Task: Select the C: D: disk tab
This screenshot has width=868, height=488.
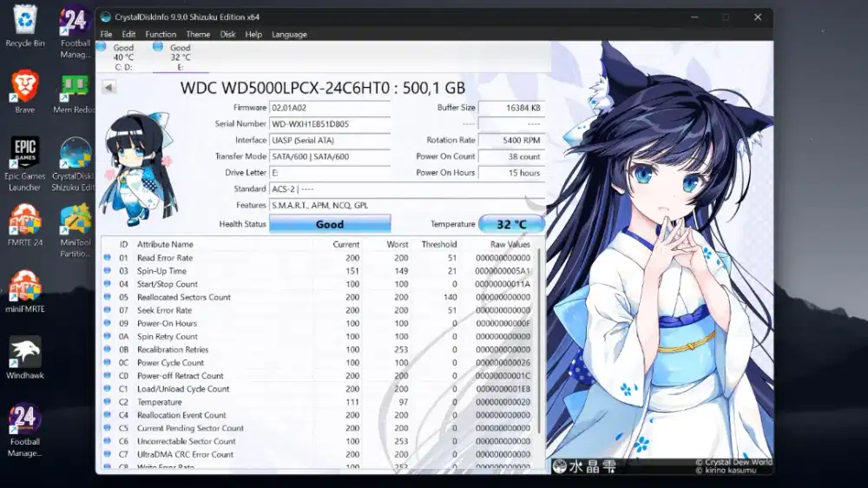Action: tap(123, 57)
